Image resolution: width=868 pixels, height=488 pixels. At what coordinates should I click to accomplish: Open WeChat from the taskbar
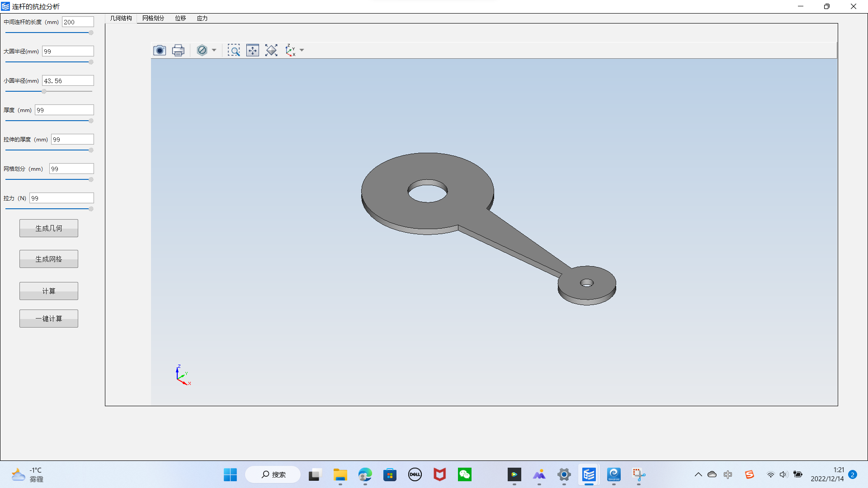[465, 474]
